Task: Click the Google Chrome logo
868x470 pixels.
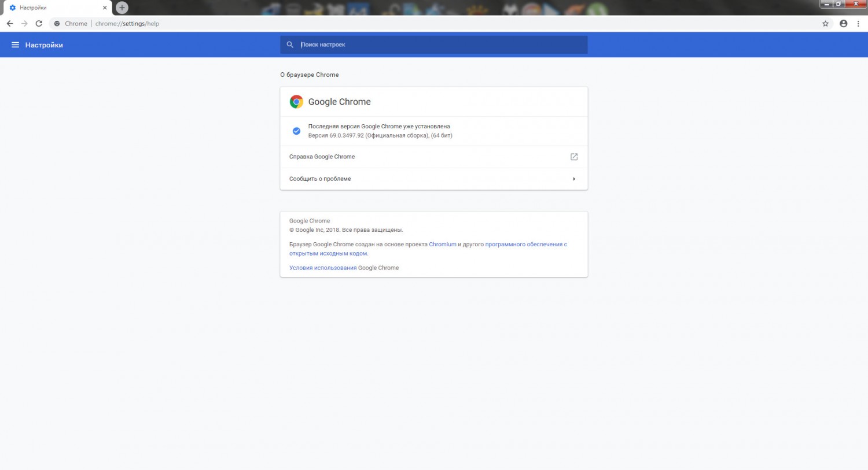Action: [x=296, y=102]
